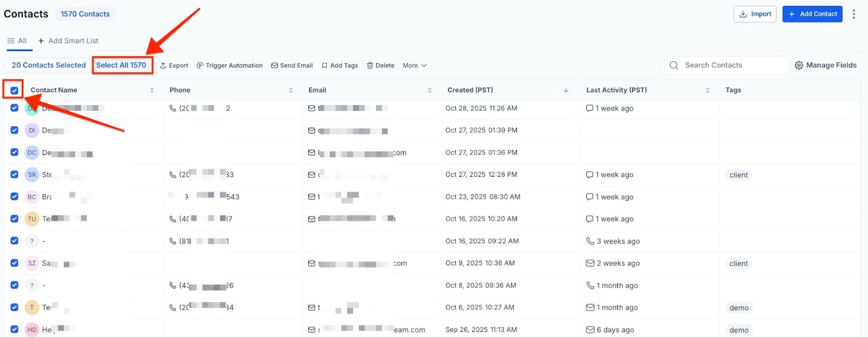
Task: Trigger Automation for selected contacts
Action: (229, 65)
